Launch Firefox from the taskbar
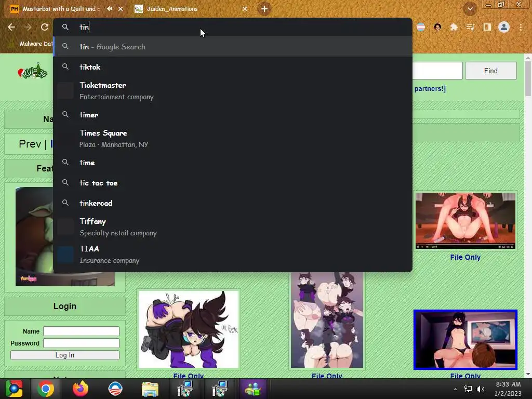 coord(81,389)
